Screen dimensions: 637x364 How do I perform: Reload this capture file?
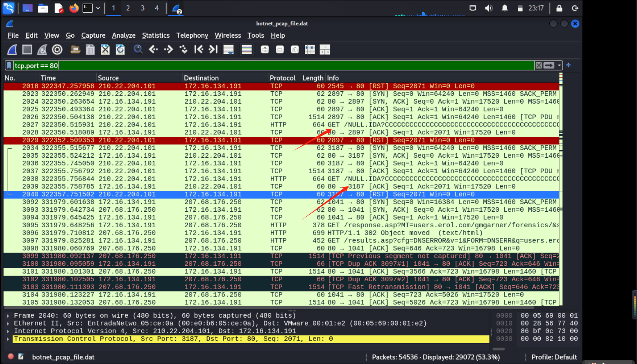point(120,50)
